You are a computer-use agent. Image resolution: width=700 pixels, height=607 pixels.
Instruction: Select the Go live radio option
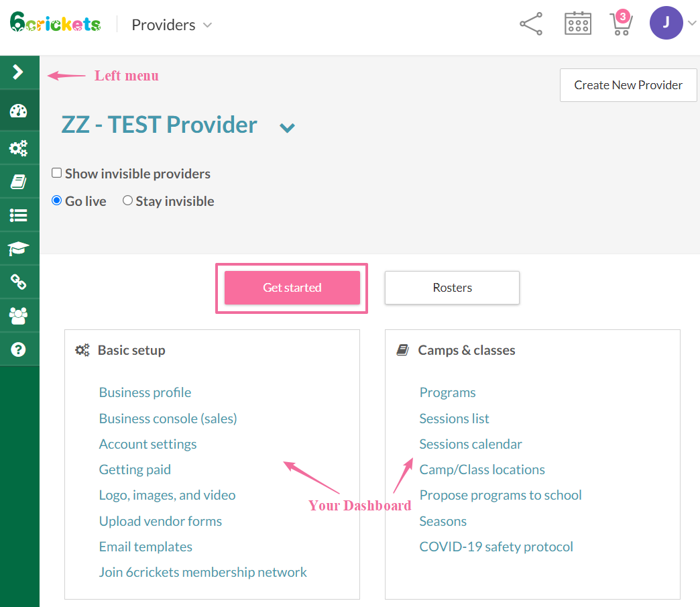tap(57, 201)
